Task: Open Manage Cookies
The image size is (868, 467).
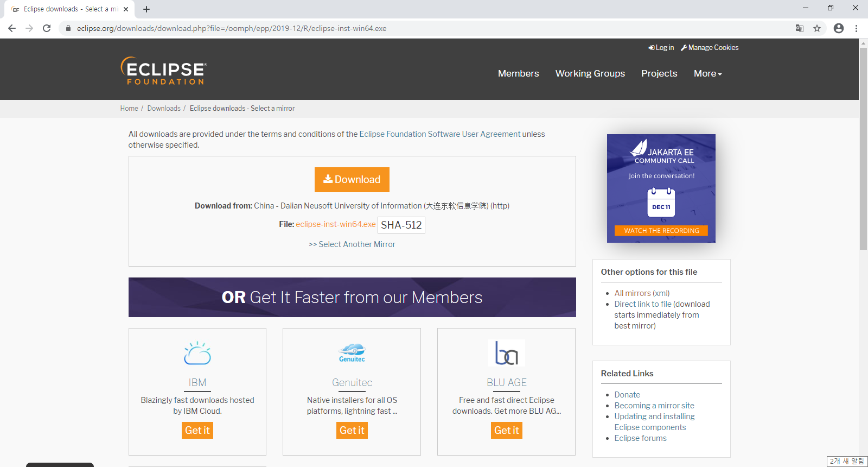Action: pyautogui.click(x=710, y=48)
